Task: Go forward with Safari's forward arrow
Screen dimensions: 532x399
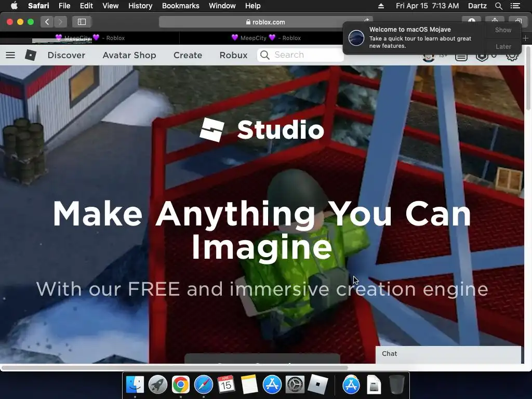Action: [x=60, y=22]
